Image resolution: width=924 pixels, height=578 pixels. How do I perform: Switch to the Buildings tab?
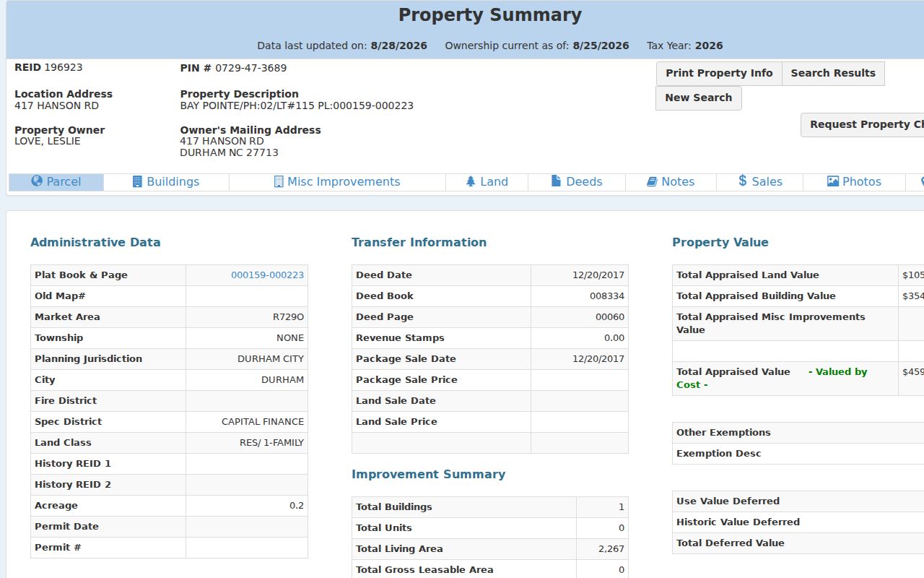pos(166,182)
